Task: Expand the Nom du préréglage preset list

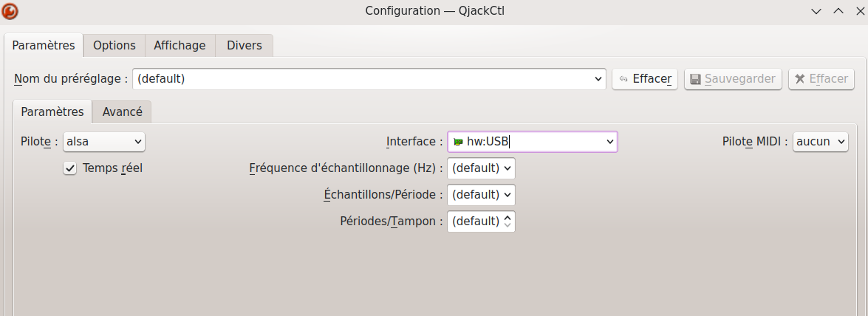Action: [x=599, y=79]
